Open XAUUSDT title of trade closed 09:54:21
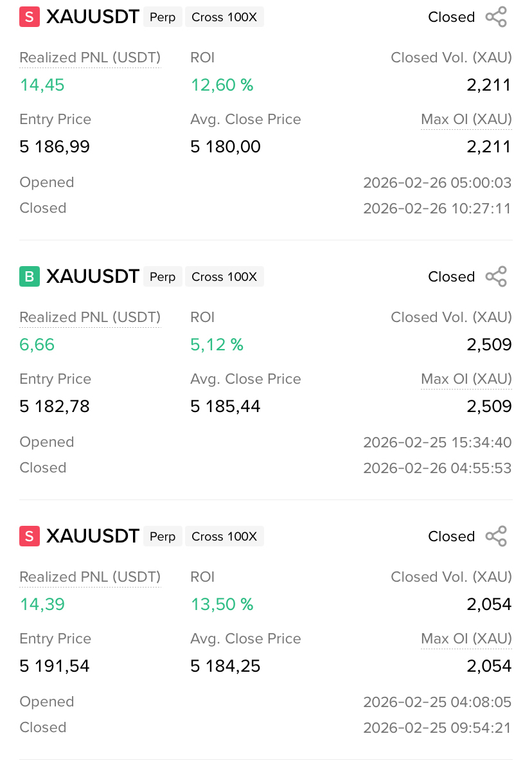Image resolution: width=532 pixels, height=781 pixels. tap(93, 537)
